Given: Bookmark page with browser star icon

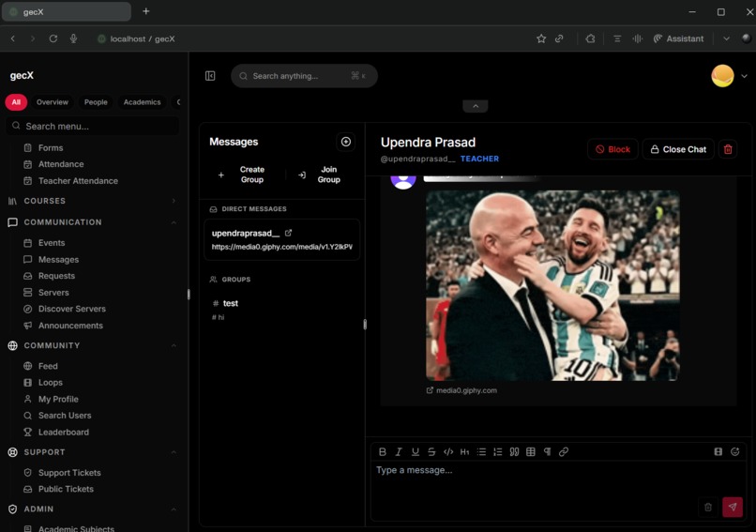Looking at the screenshot, I should point(541,38).
